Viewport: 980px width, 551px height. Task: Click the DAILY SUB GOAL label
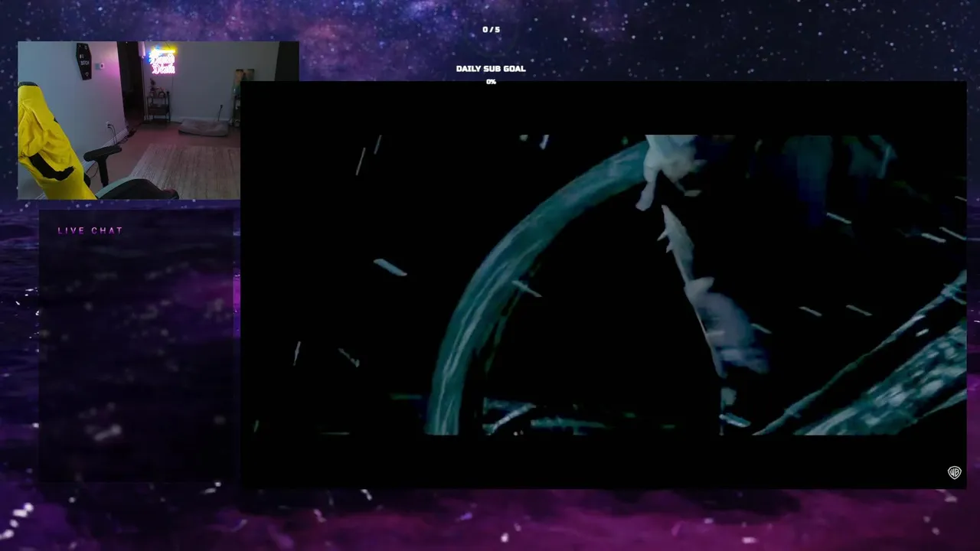tap(491, 69)
